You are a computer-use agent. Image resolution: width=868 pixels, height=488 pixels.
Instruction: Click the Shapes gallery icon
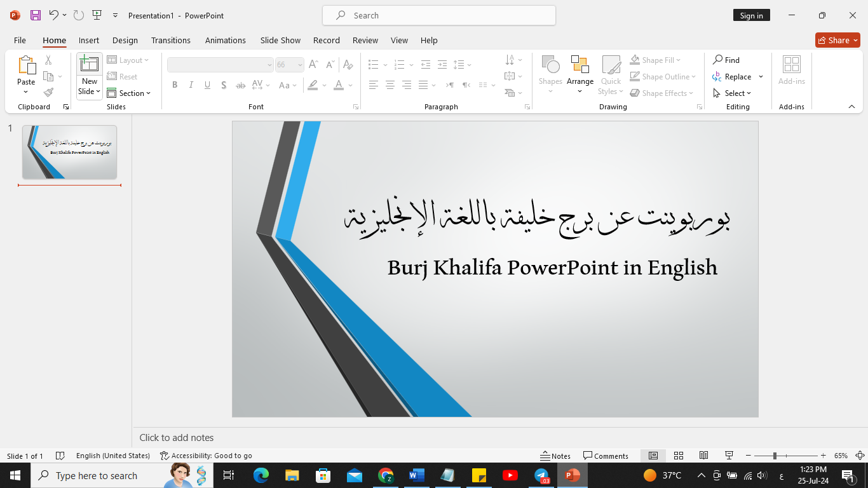[x=550, y=65]
